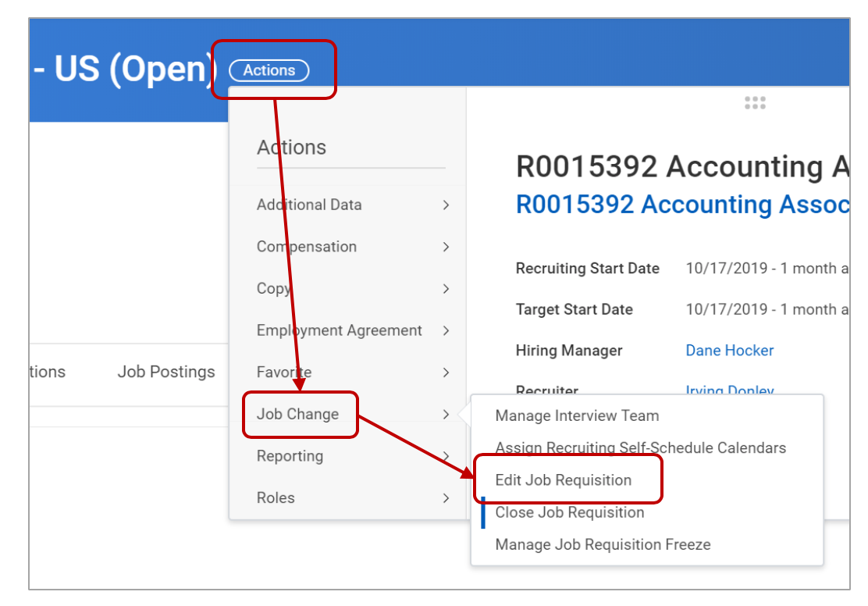
Task: Expand the Employment Agreement submenu
Action: coord(340,330)
